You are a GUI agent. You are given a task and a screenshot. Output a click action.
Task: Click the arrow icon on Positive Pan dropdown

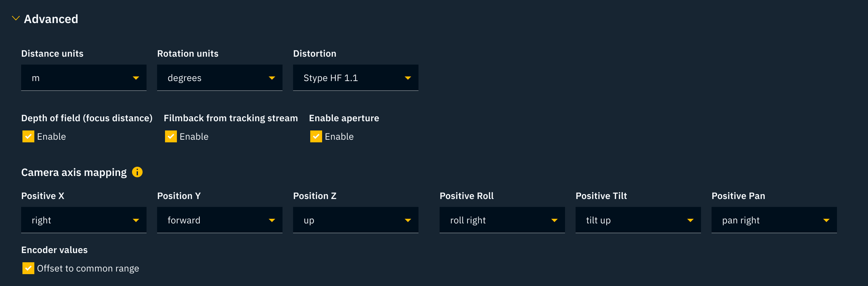826,220
